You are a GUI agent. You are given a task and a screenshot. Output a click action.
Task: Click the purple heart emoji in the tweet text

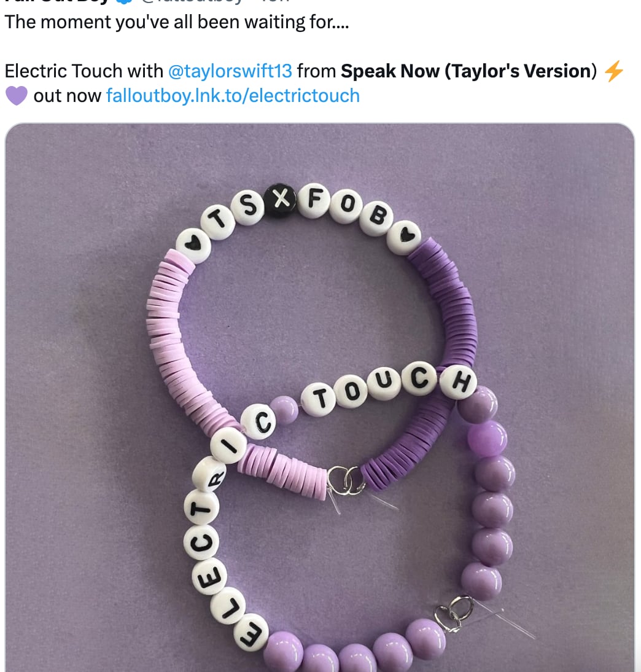coord(16,96)
